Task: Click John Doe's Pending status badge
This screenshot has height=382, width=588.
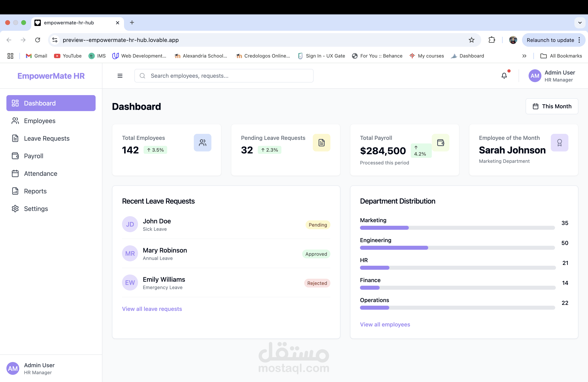Action: (x=318, y=225)
